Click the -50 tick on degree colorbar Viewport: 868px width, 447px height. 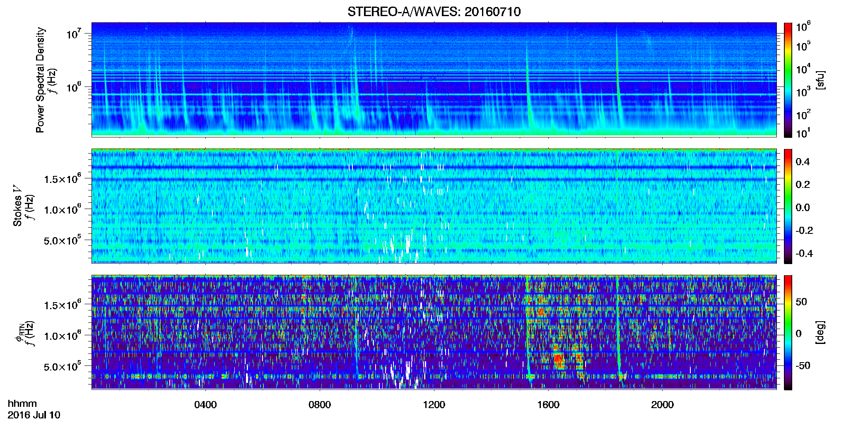(x=803, y=365)
